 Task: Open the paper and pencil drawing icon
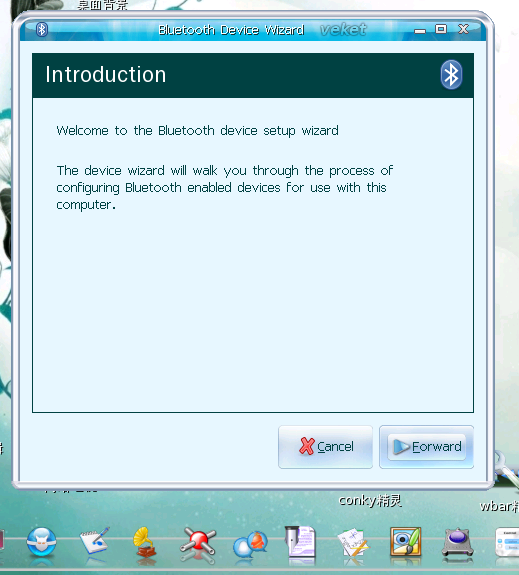pyautogui.click(x=352, y=543)
